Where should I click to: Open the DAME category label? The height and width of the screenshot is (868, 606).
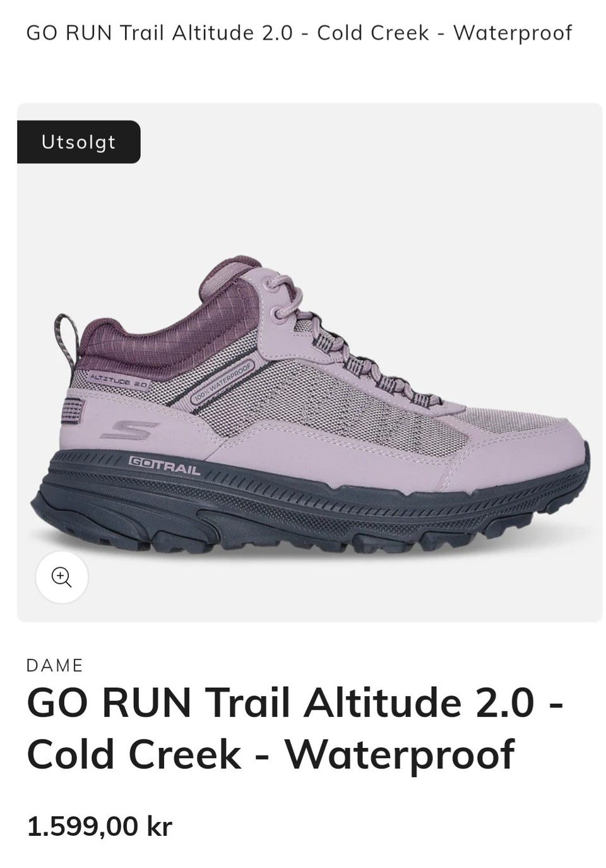point(55,665)
